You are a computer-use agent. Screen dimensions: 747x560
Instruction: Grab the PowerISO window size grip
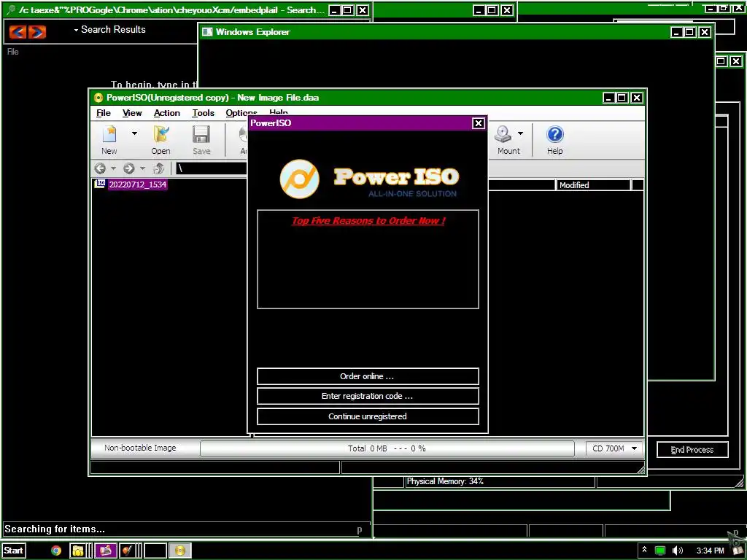[640, 470]
